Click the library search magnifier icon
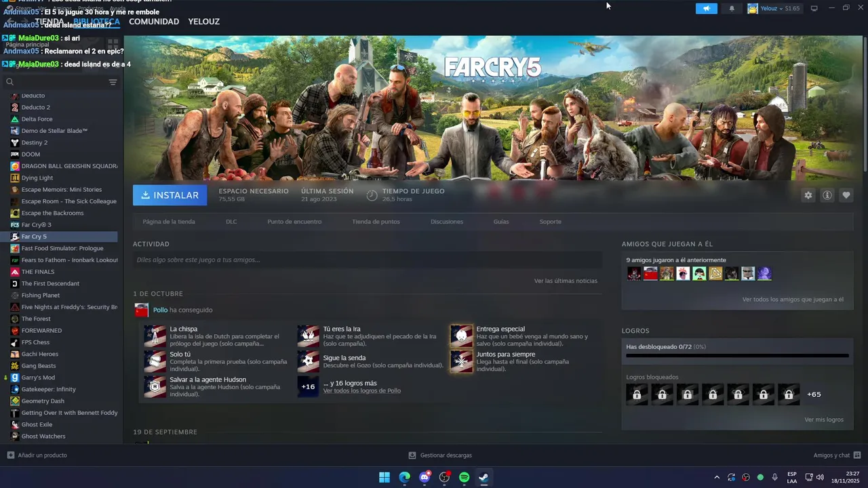 click(10, 82)
